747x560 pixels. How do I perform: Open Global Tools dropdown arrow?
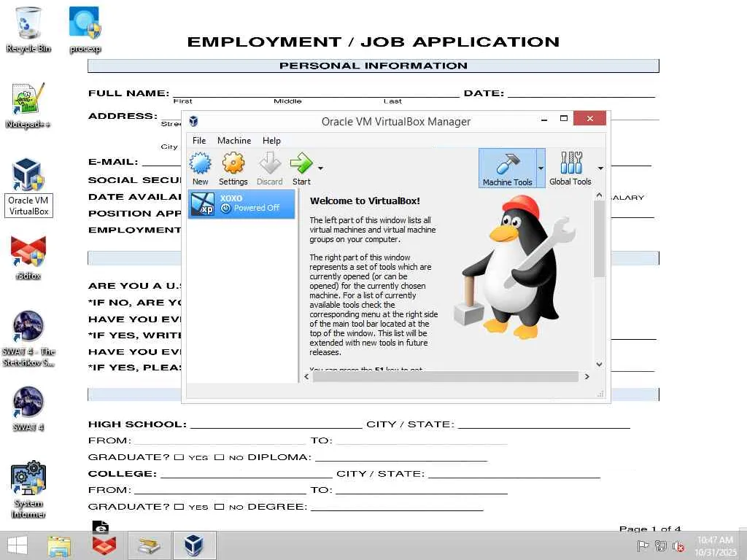pos(600,168)
